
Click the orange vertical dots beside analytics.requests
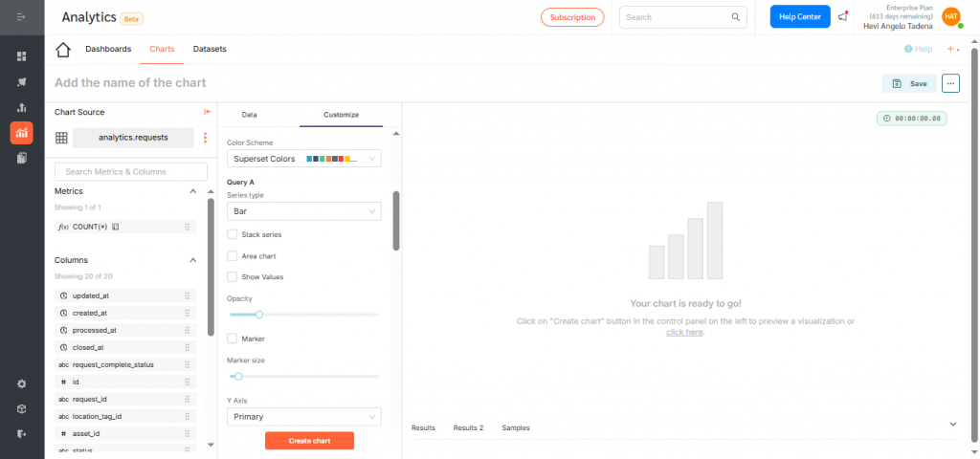coord(204,138)
